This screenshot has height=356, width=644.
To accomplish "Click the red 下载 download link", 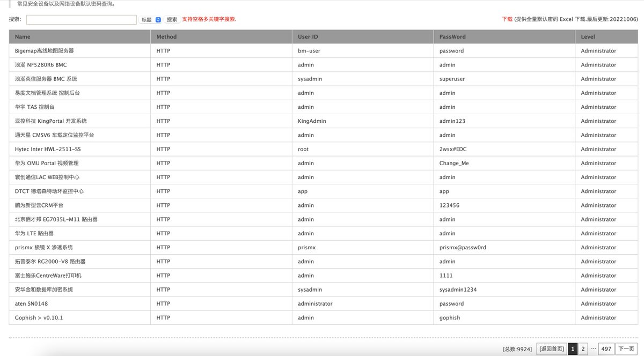I will coord(507,19).
